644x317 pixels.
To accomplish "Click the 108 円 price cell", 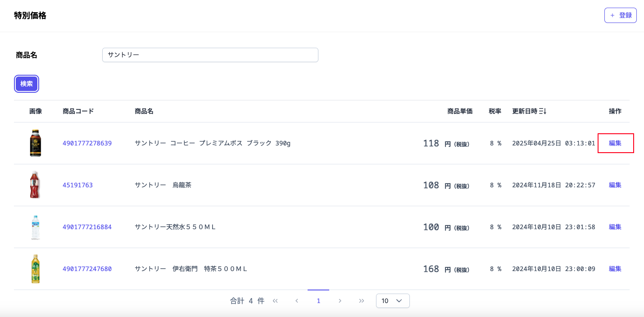I will pos(446,185).
